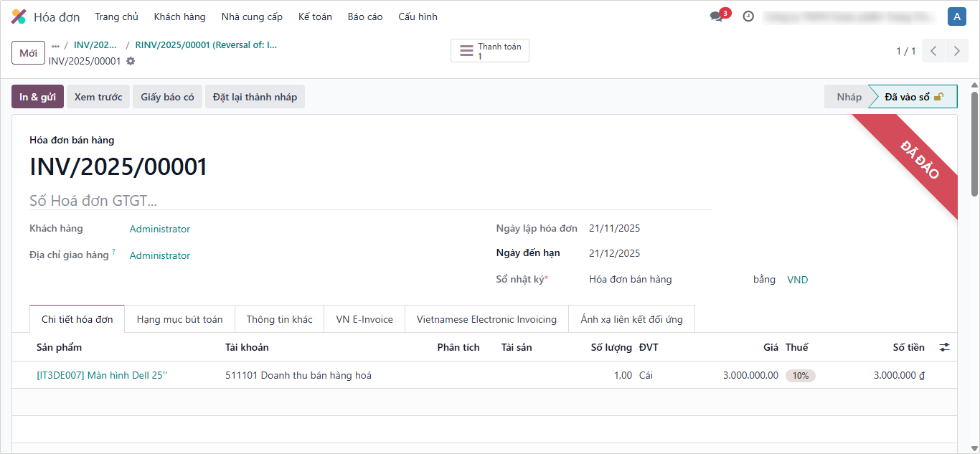Switch to Hạng mục bút toán tab
This screenshot has width=980, height=454.
tap(179, 319)
